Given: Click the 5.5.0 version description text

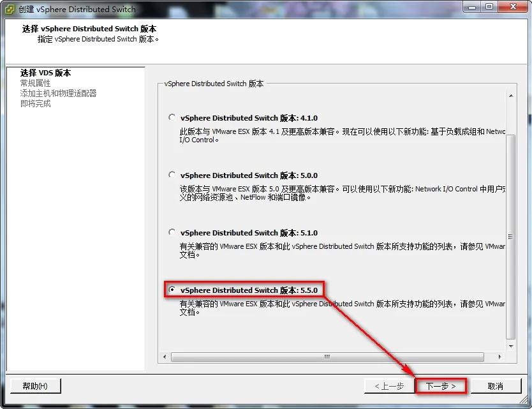Looking at the screenshot, I should (x=342, y=308).
